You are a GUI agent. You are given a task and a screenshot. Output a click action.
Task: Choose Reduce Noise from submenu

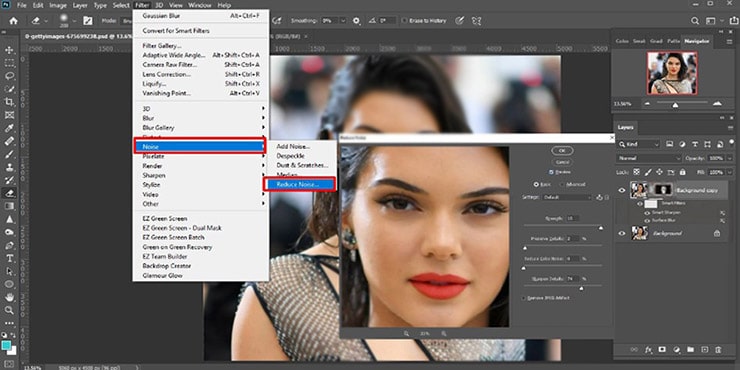pos(300,185)
